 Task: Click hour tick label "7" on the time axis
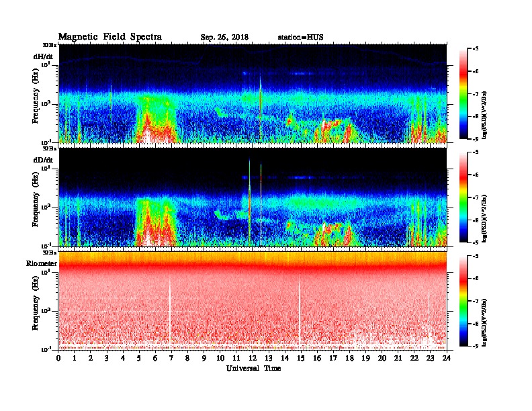pyautogui.click(x=171, y=358)
